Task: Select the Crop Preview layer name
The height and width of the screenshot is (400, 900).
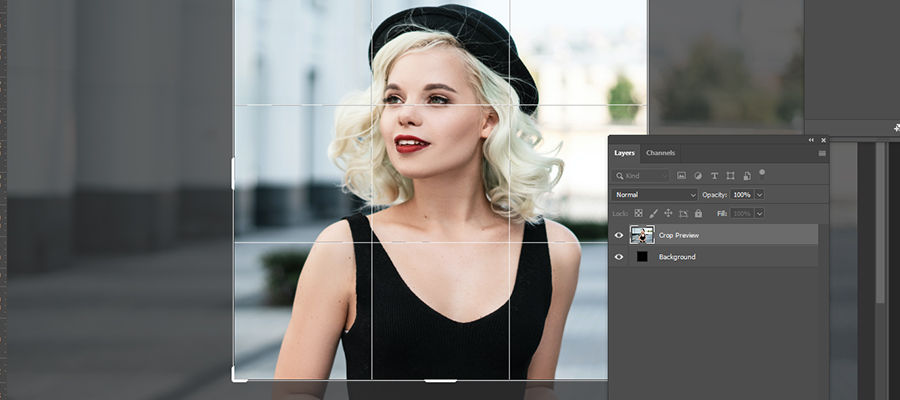Action: (678, 235)
